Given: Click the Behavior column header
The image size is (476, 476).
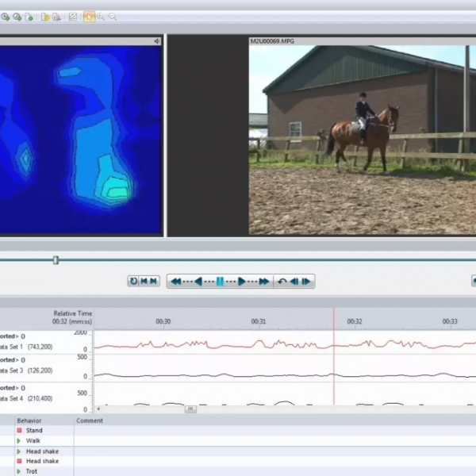Looking at the screenshot, I should [29, 420].
